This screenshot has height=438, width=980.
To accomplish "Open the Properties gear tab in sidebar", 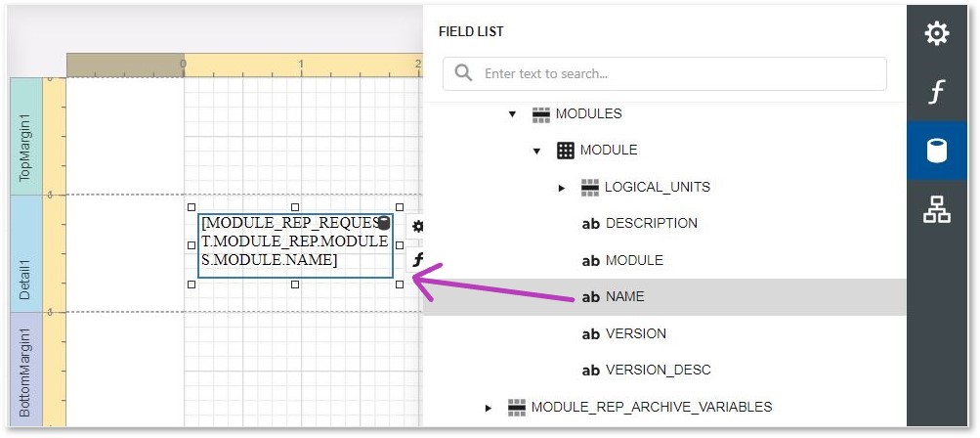I will (936, 33).
